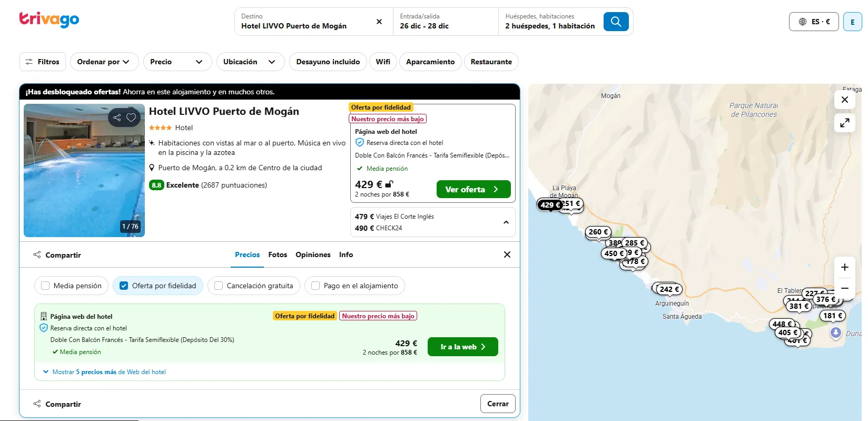868x421 pixels.
Task: Close the hotel details panel X
Action: pyautogui.click(x=507, y=254)
